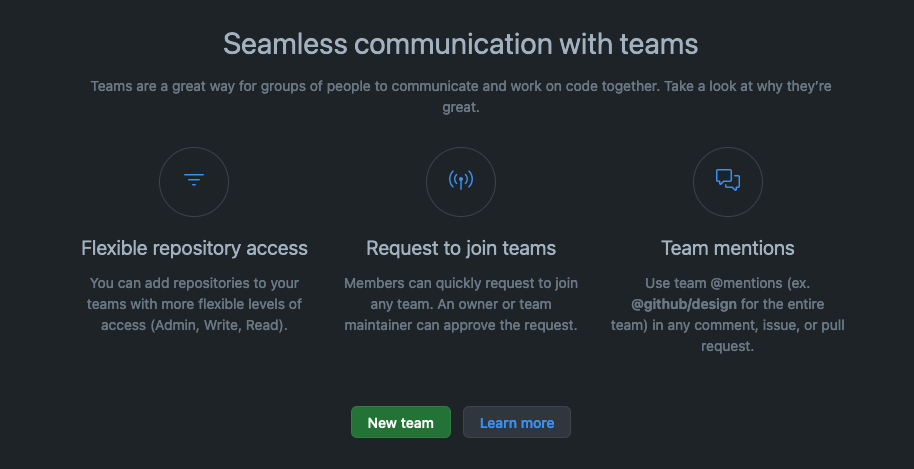
Task: Click the "maintainer can approve the request" text
Action: coord(461,325)
